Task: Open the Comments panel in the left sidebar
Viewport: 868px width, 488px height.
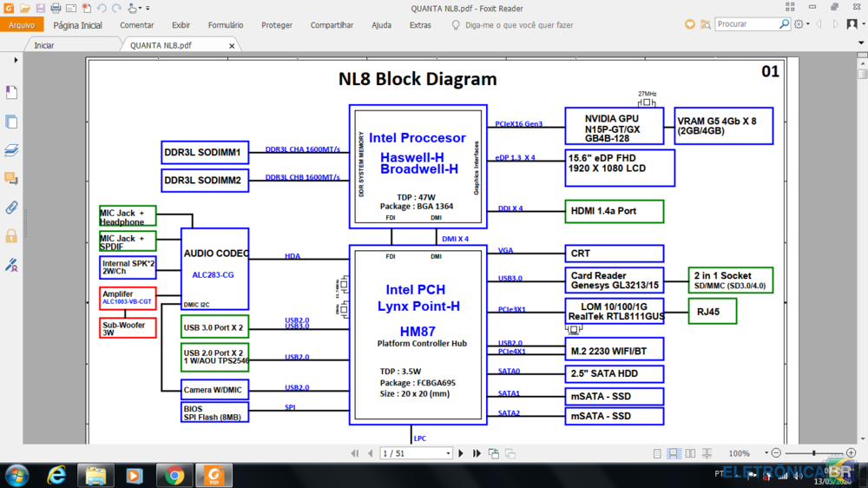Action: [11, 179]
